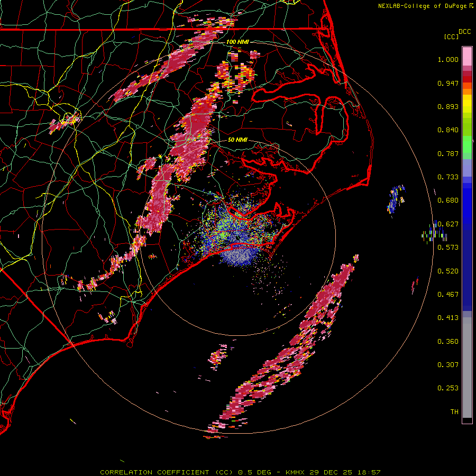The height and width of the screenshot is (476, 476).
Task: Click the 0.360 color scale value
Action: [x=448, y=342]
